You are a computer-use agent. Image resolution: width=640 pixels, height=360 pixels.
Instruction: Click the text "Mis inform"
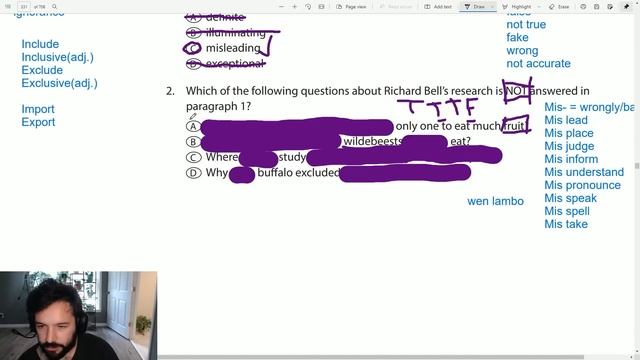pyautogui.click(x=571, y=159)
